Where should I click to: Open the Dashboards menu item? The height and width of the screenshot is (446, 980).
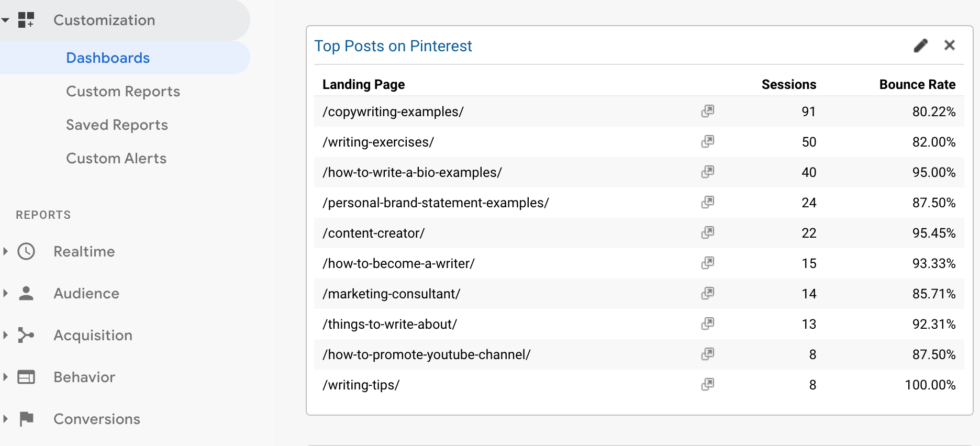coord(108,58)
